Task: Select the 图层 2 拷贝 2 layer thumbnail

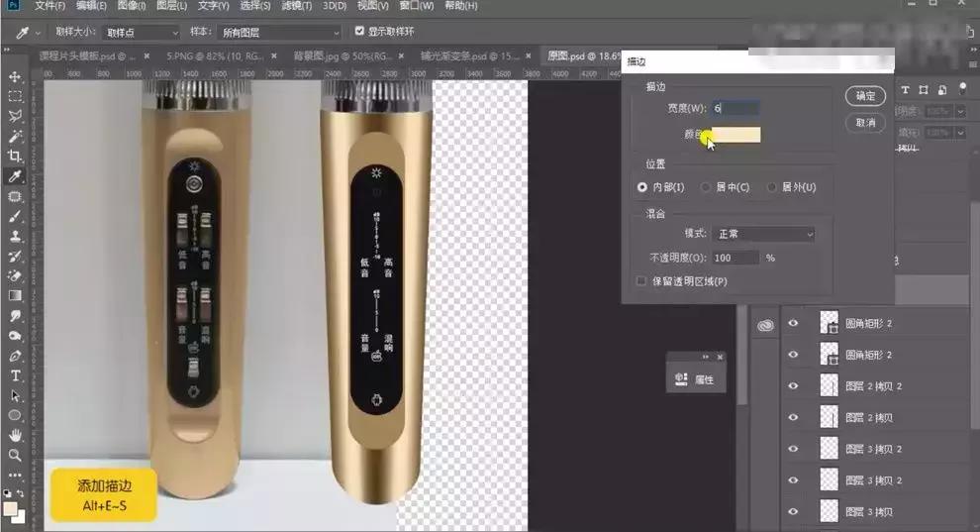Action: click(x=829, y=385)
